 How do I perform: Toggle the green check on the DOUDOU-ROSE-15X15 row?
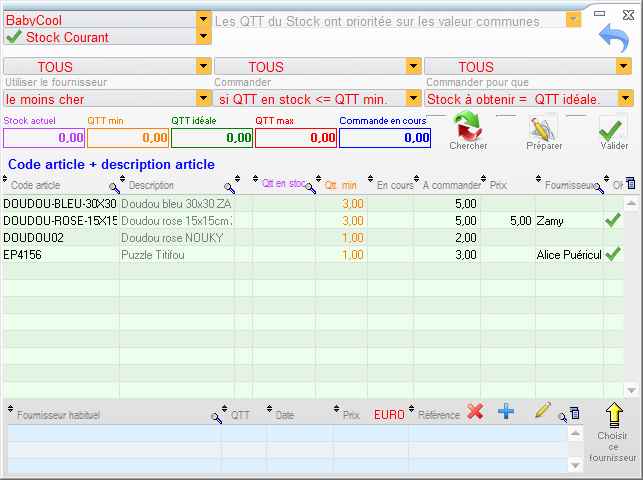(613, 220)
